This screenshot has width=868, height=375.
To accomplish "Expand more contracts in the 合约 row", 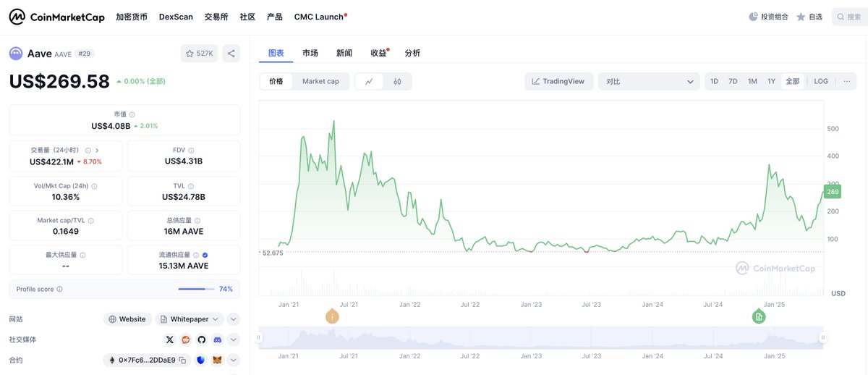I will tap(233, 360).
